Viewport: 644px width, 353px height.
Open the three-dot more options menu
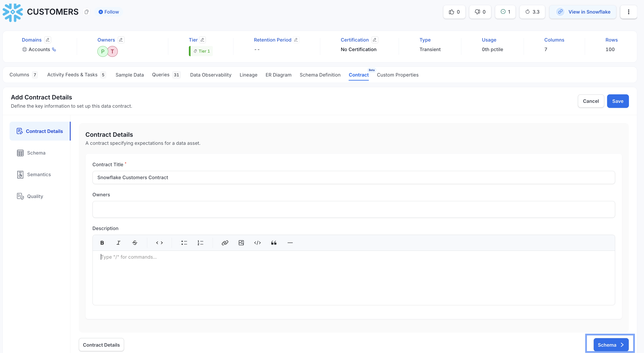coord(629,12)
